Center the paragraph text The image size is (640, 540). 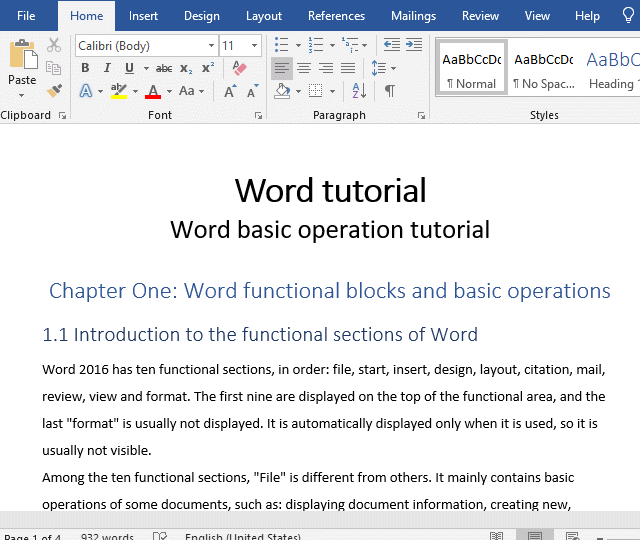304,68
